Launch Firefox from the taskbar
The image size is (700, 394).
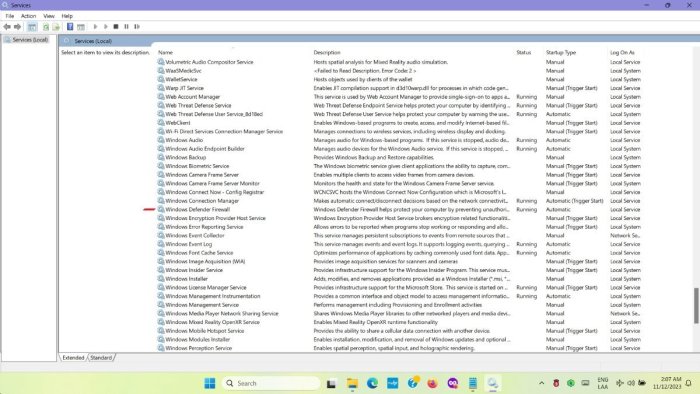click(432, 383)
